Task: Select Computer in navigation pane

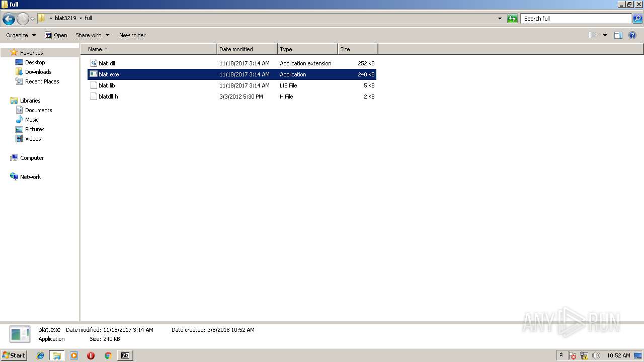Action: (x=32, y=158)
